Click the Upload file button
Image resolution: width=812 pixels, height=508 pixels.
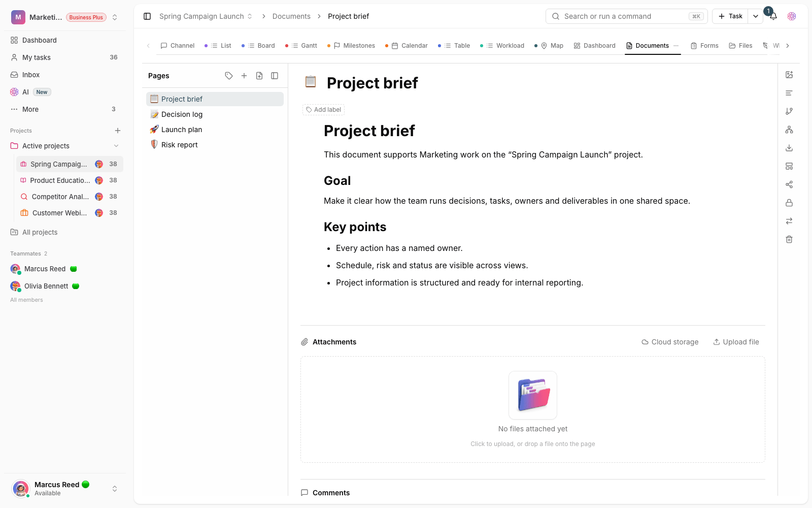point(736,342)
